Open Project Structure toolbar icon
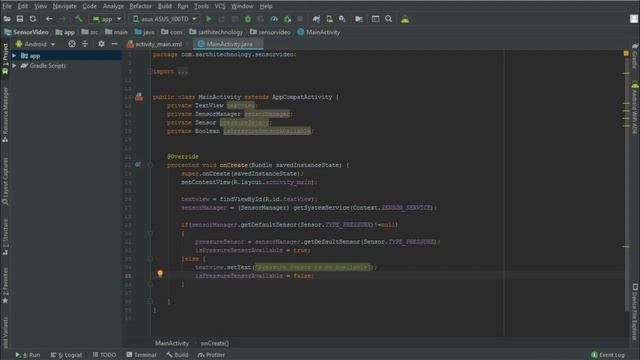The height and width of the screenshot is (360, 640). (359, 19)
